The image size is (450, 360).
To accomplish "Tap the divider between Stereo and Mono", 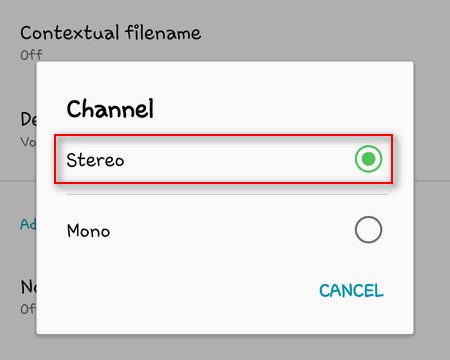I will point(227,194).
